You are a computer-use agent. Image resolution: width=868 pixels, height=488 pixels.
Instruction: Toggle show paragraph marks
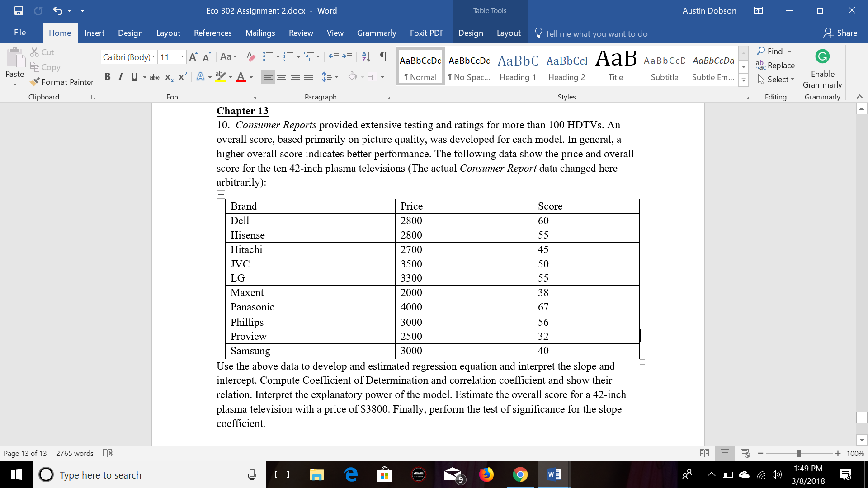(383, 56)
